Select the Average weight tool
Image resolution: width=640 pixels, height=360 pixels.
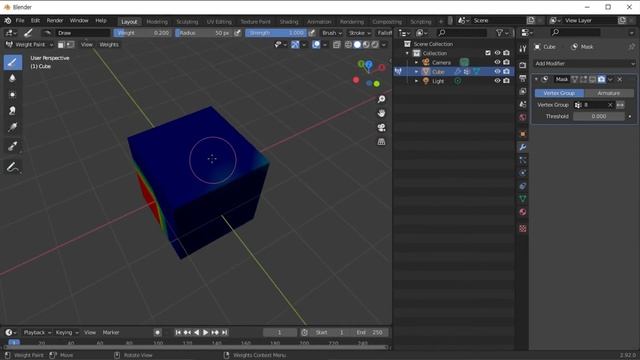pyautogui.click(x=13, y=95)
